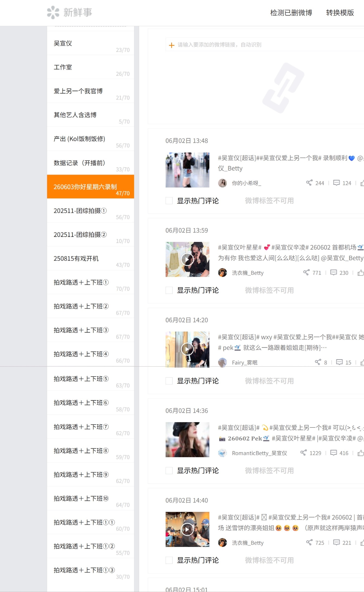Select 拍戏路透＋上下班⑦ category
Screen dimensions: 364x592
pyautogui.click(x=90, y=426)
